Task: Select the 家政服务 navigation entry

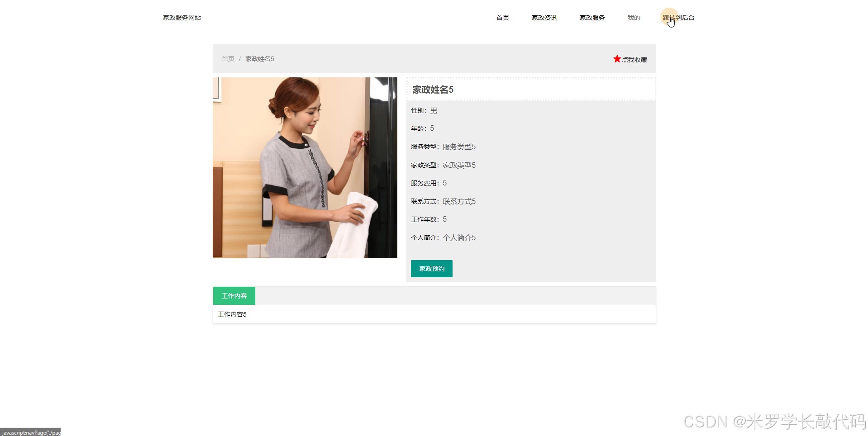Action: (x=591, y=18)
